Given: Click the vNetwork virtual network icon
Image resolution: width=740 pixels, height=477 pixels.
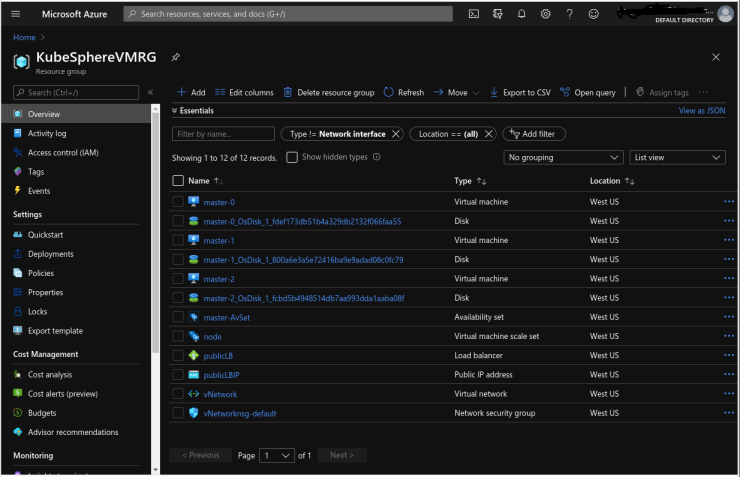Looking at the screenshot, I should tap(193, 394).
